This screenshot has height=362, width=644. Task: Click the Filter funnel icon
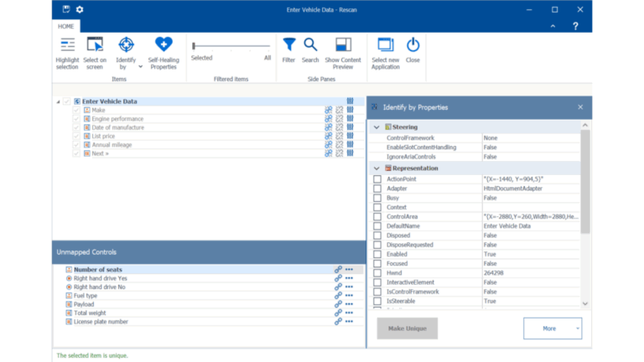pyautogui.click(x=289, y=44)
